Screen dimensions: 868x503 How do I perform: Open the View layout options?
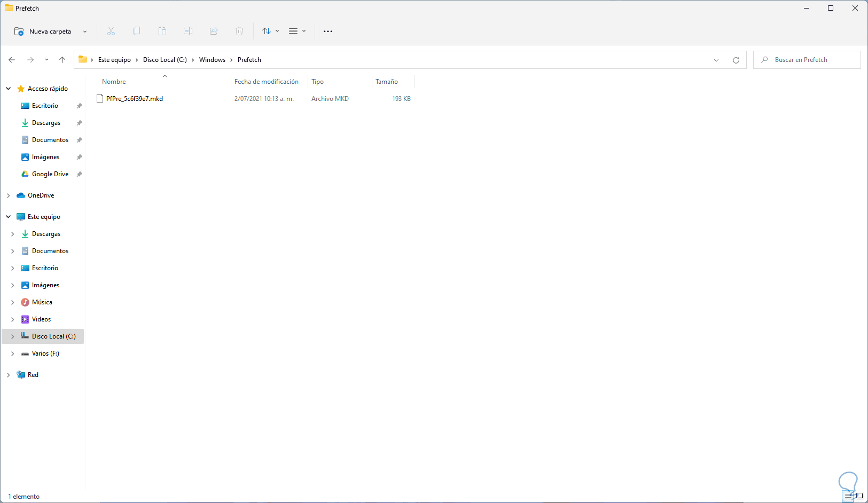click(297, 32)
